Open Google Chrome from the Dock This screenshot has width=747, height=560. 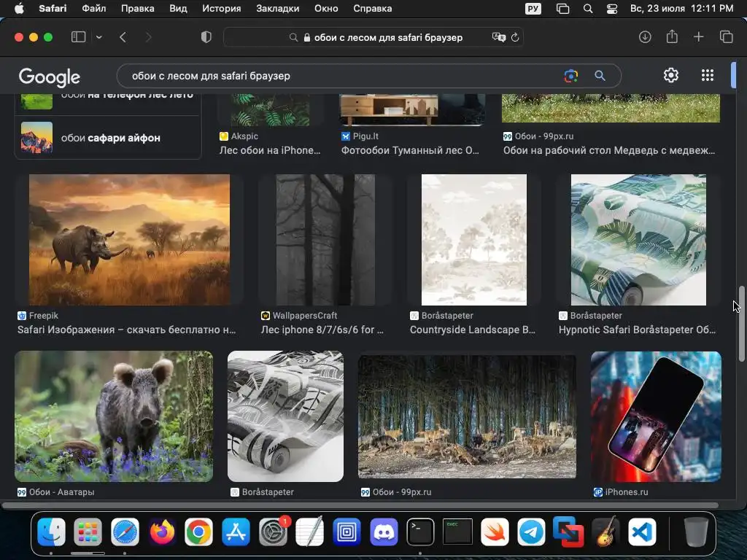pyautogui.click(x=198, y=532)
